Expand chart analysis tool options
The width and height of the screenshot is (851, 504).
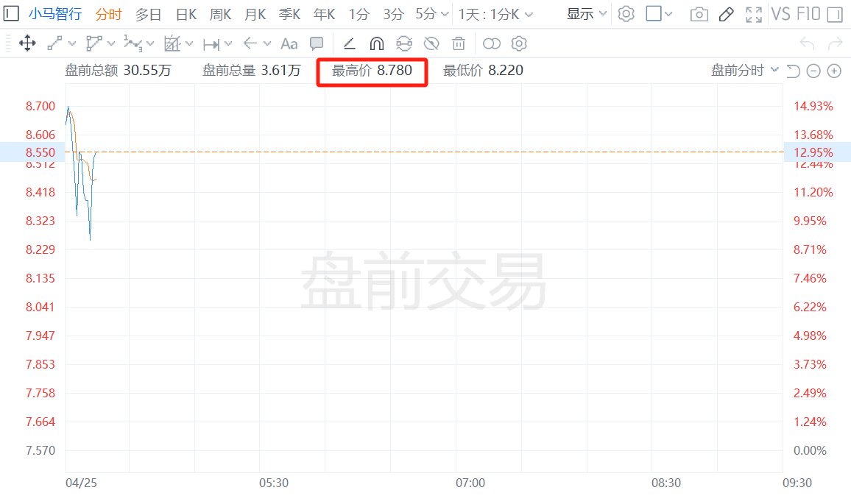pos(189,43)
